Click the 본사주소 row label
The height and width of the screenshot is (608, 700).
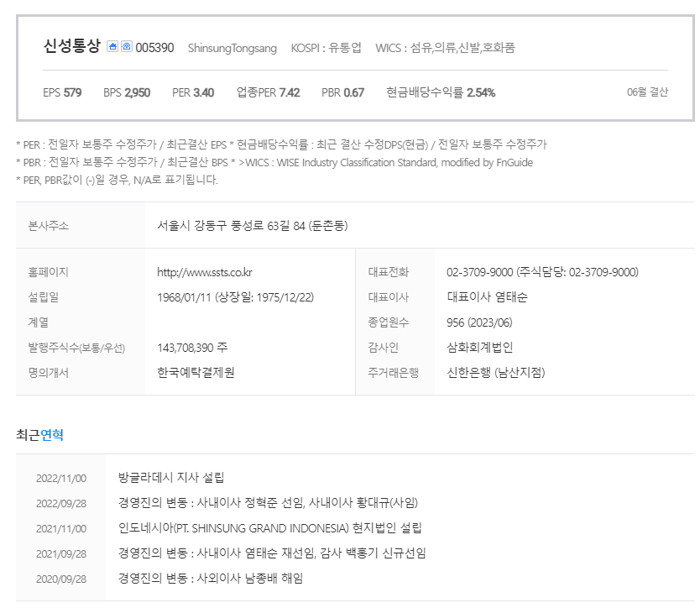48,226
